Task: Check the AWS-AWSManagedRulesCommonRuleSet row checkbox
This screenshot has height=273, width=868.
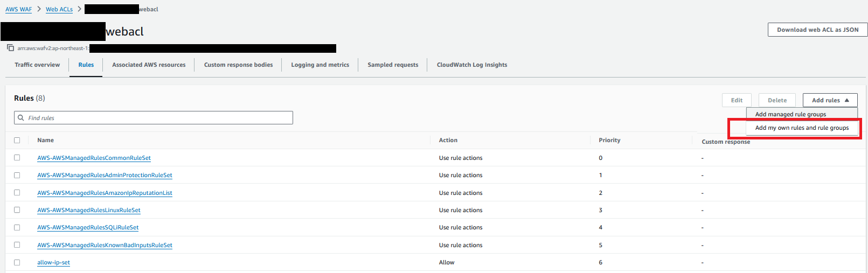Action: [17, 158]
